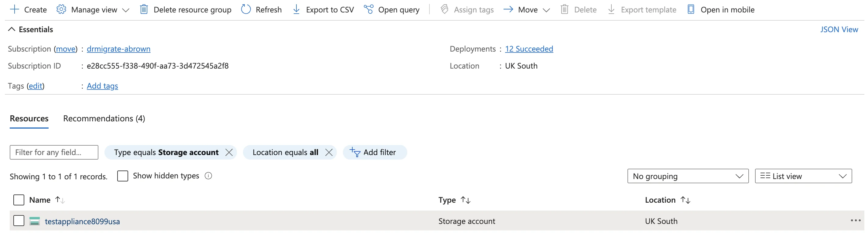Select testappliance8099usa row checkbox

[19, 221]
